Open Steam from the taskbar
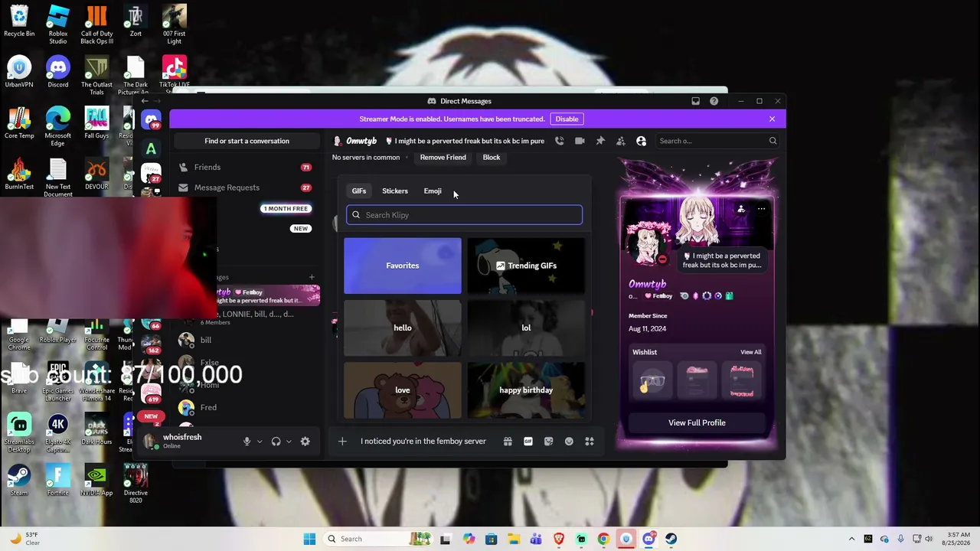 (x=671, y=539)
